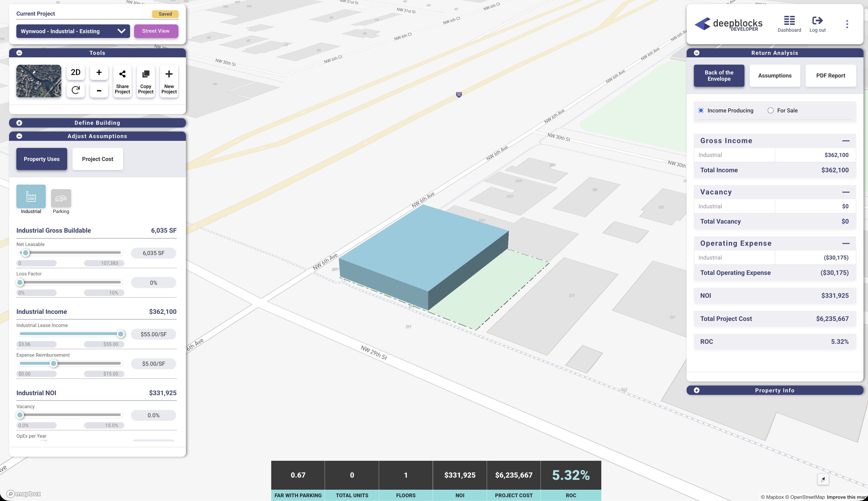Collapse the Gross Income section
The image size is (868, 501).
point(846,141)
